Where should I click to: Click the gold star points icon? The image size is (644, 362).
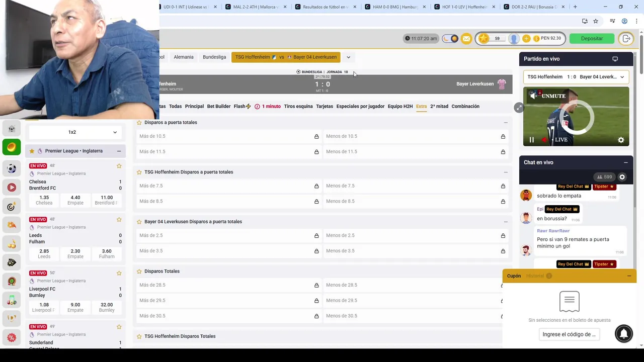[484, 39]
